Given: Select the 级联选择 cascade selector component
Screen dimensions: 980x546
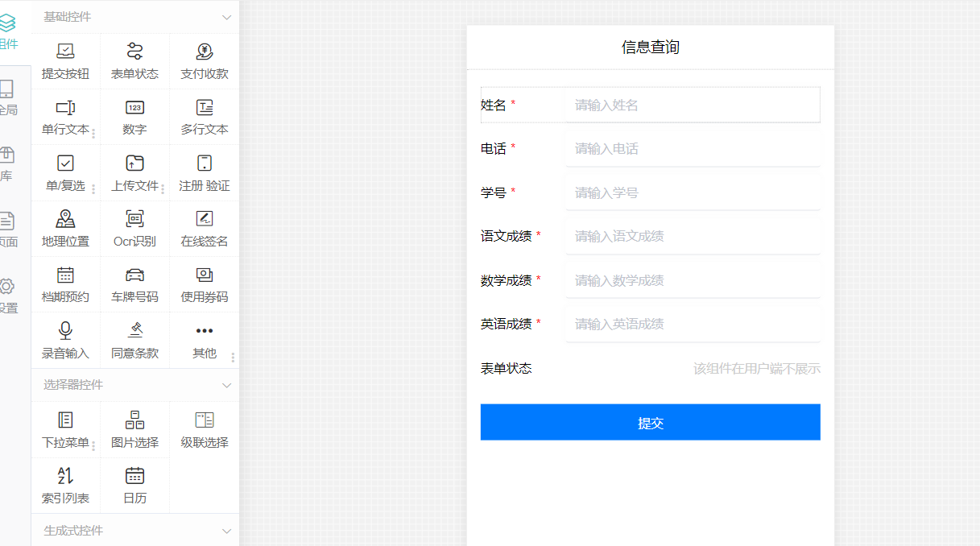Looking at the screenshot, I should coord(204,429).
